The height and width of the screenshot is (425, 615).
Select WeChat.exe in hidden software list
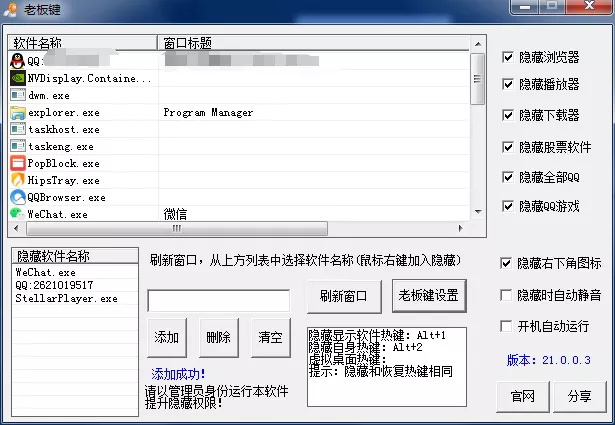coord(45,272)
